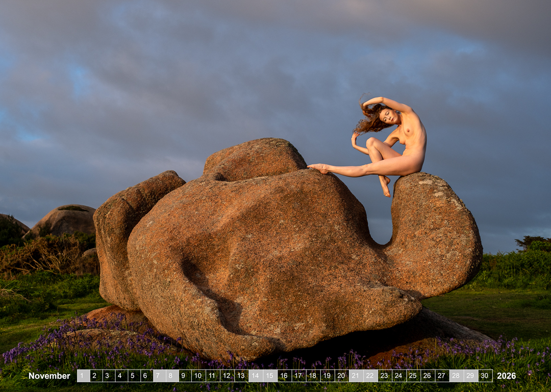Choose date 18 in the calendar strip
The image size is (551, 392).
[313, 376]
